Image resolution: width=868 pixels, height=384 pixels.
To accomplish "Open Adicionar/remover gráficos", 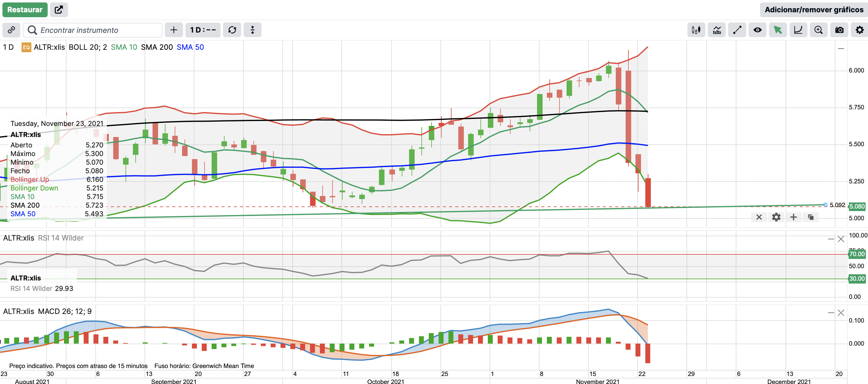I will click(x=814, y=10).
